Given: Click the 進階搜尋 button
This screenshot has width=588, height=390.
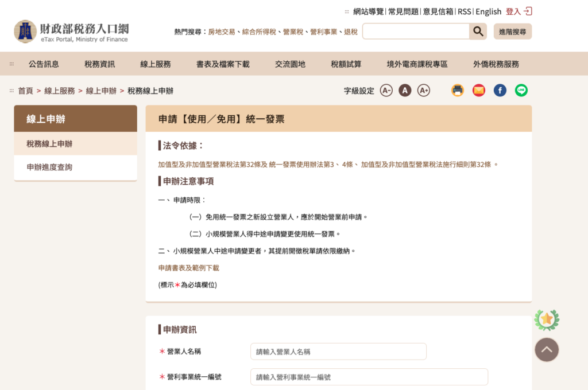Looking at the screenshot, I should pyautogui.click(x=513, y=32).
